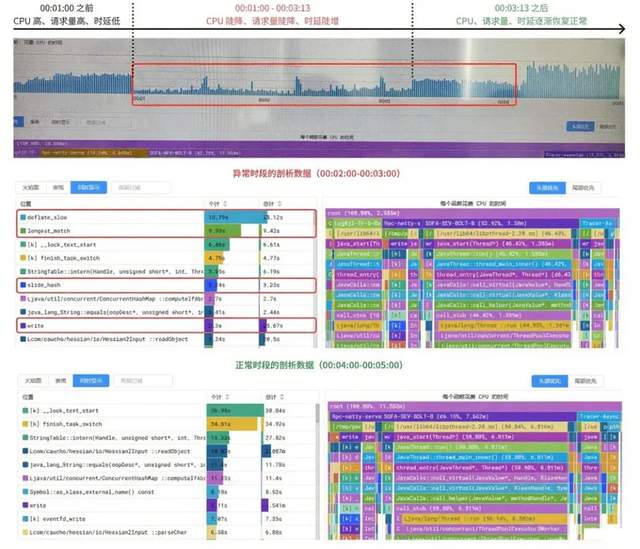This screenshot has height=549, width=640.
Task: Select the slide_hash table row
Action: click(166, 285)
